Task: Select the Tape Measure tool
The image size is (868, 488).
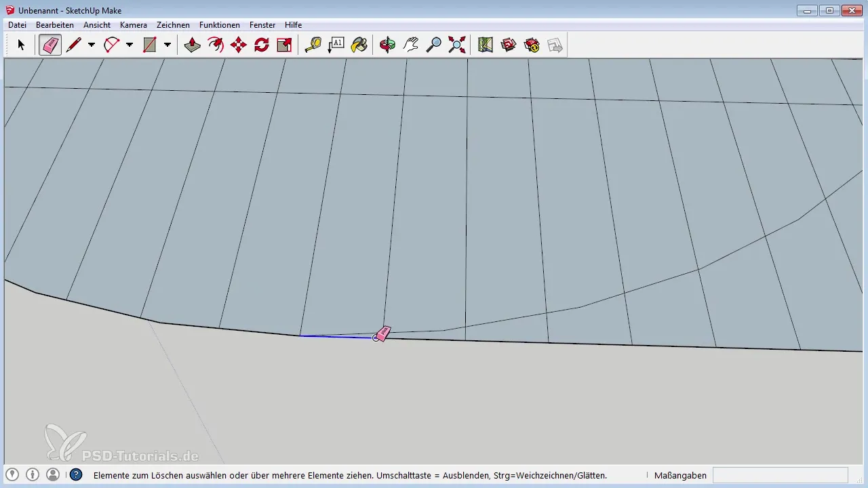Action: coord(313,45)
